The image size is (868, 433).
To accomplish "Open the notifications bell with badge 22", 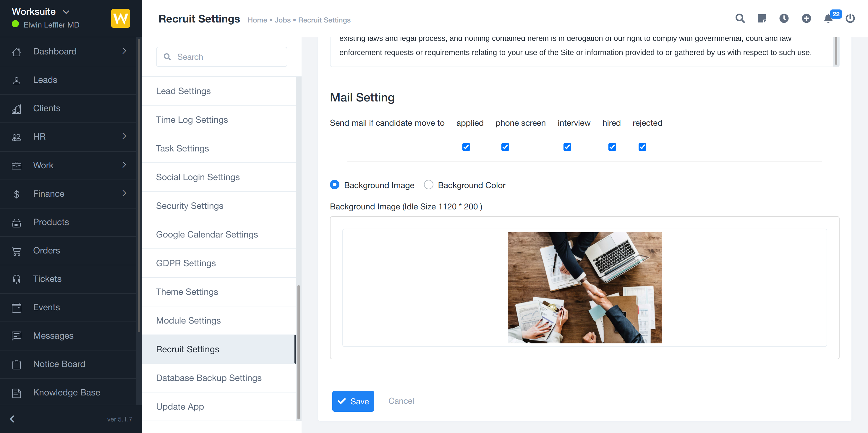I will point(829,18).
